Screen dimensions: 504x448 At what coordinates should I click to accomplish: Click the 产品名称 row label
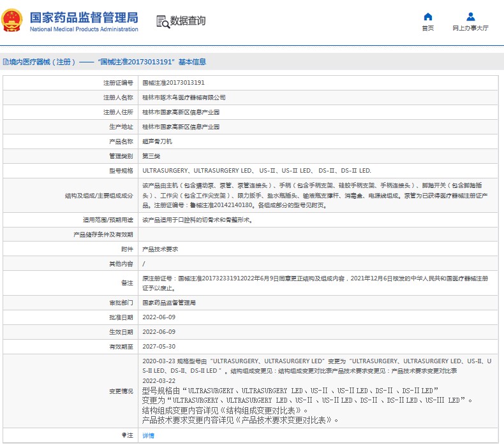121,141
